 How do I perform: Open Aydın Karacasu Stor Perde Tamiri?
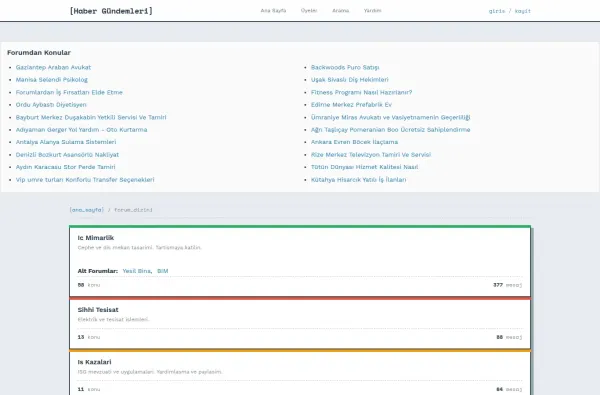tap(65, 167)
